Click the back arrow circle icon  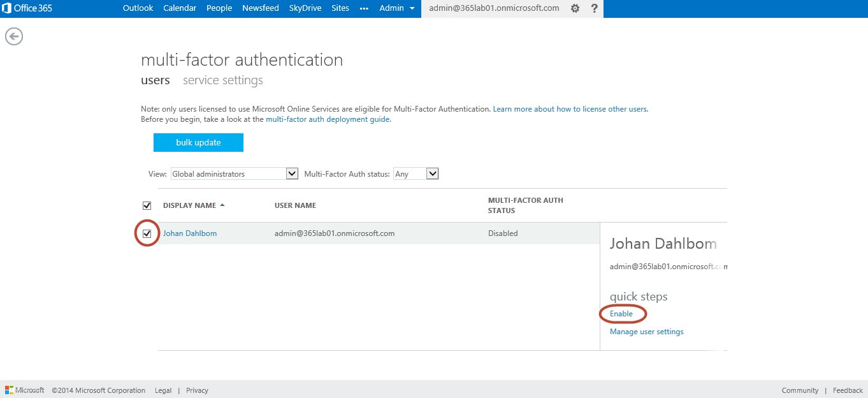tap(14, 36)
